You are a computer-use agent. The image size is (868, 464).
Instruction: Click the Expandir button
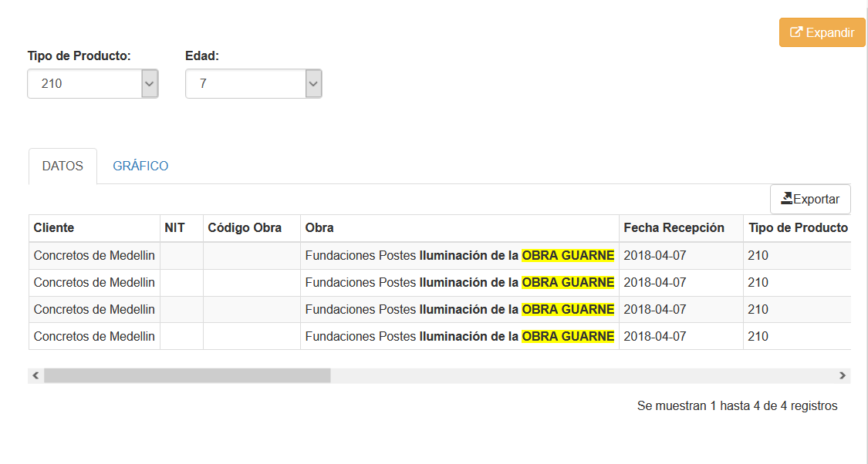click(822, 32)
